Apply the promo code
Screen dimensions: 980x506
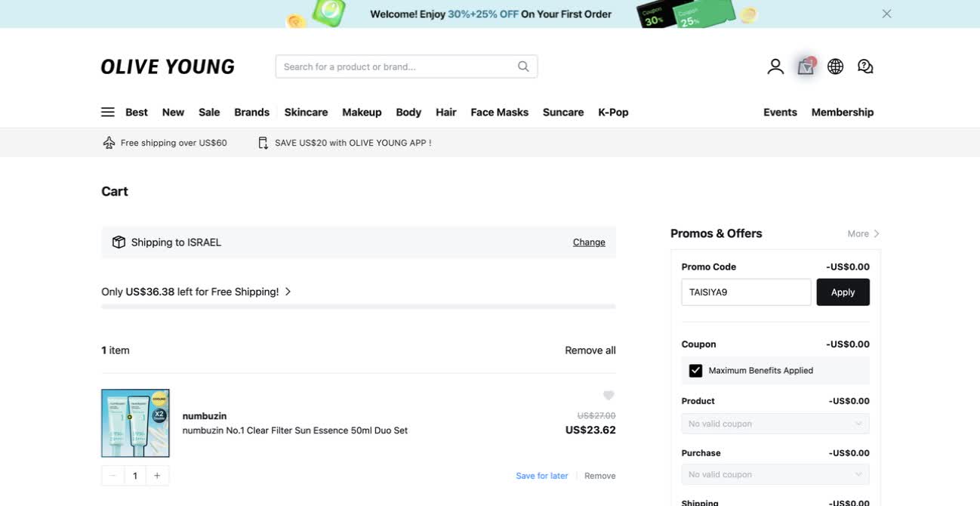[843, 292]
